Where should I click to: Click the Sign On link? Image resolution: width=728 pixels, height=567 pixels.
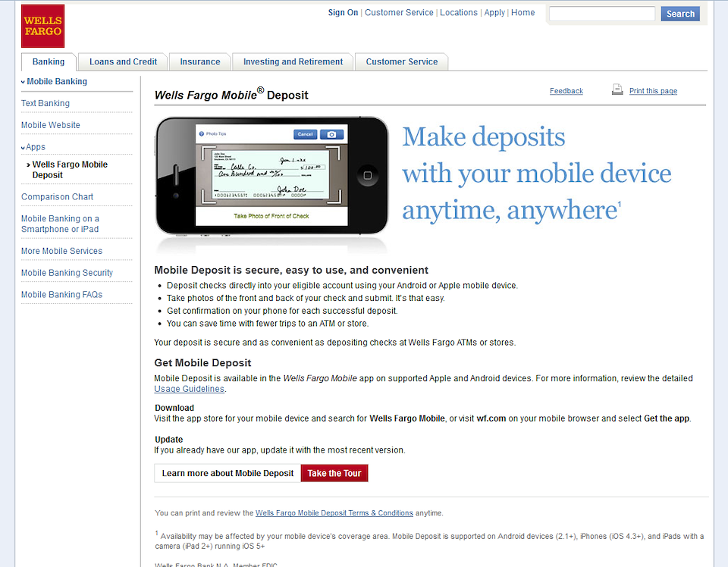[343, 13]
